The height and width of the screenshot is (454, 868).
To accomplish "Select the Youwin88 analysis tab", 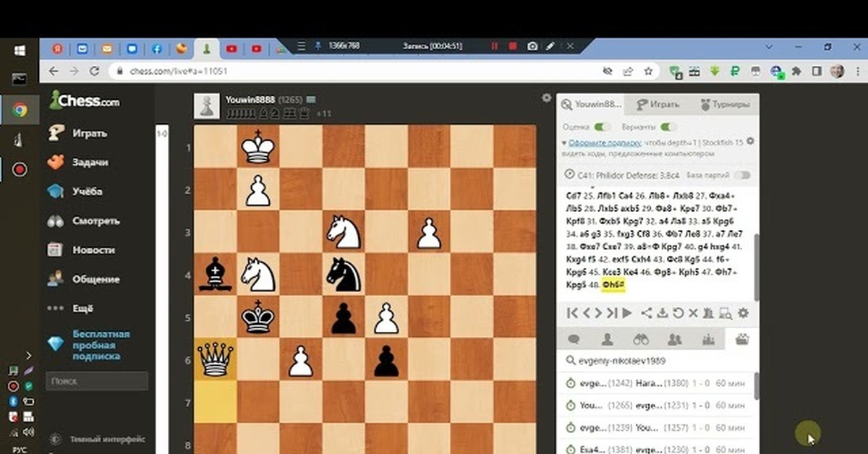I will point(591,105).
